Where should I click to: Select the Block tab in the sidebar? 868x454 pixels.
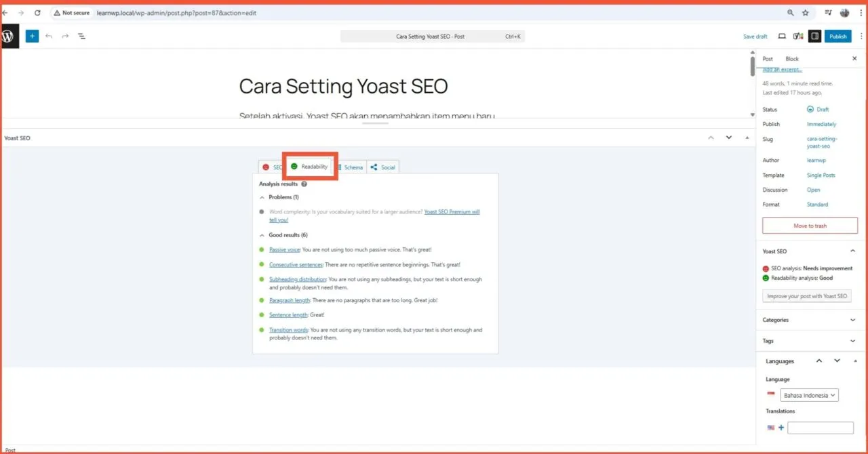[x=791, y=58]
